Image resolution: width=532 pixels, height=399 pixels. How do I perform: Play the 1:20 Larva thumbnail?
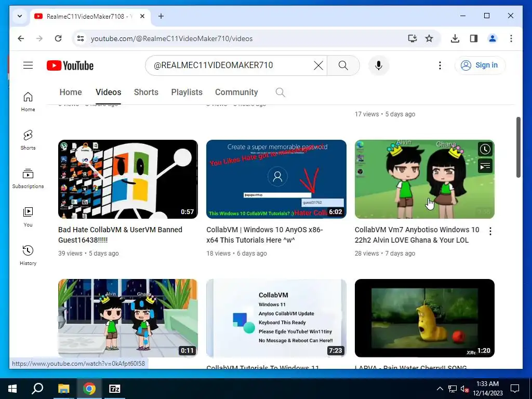click(x=424, y=318)
